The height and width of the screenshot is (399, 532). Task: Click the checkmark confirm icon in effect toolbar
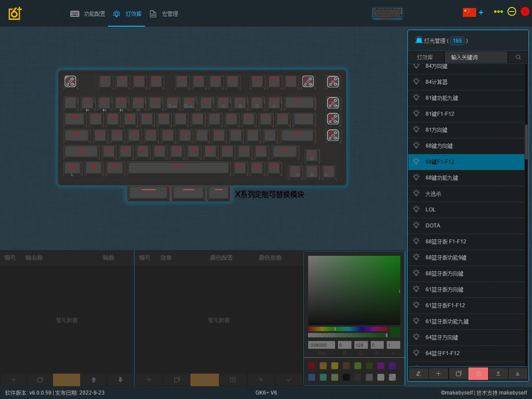click(289, 380)
